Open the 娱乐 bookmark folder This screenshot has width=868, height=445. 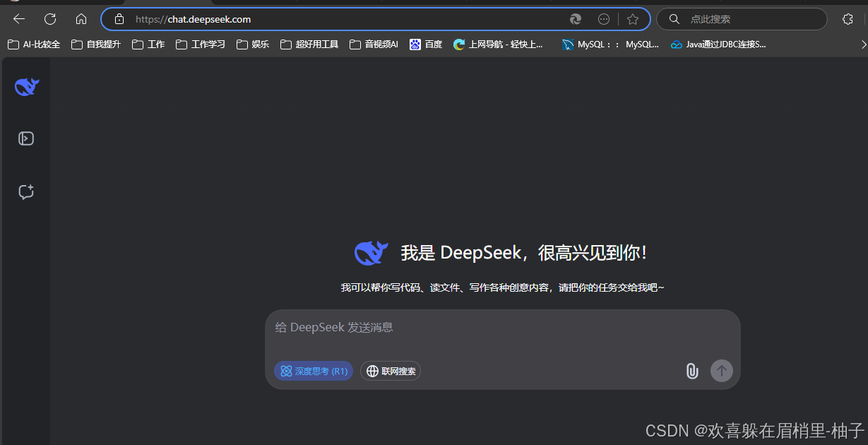(253, 44)
